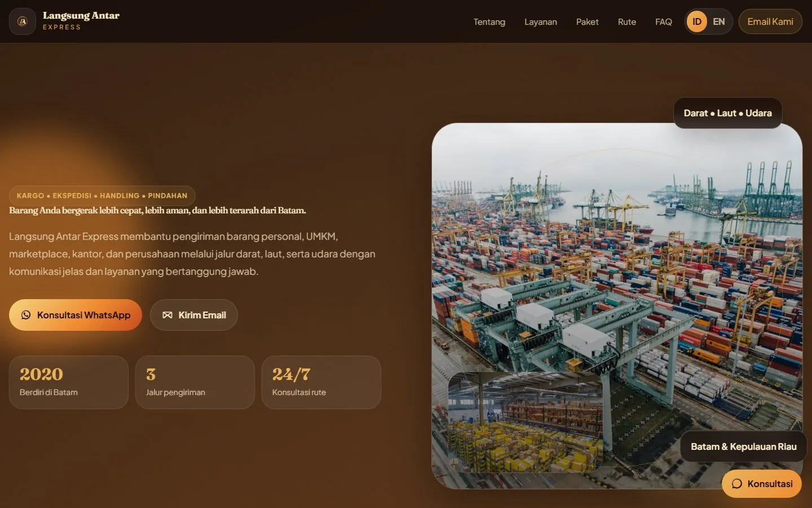Viewport: 812px width, 508px height.
Task: Click the Langsung Antar logo icon
Action: [23, 21]
